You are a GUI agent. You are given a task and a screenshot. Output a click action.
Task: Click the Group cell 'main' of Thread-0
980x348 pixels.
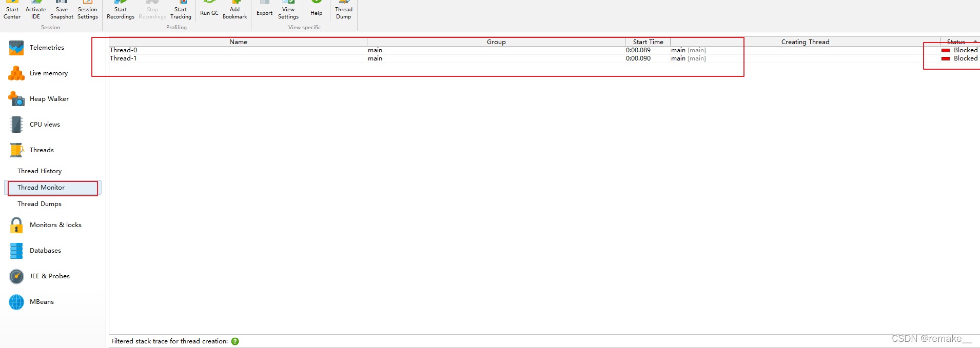click(x=375, y=50)
